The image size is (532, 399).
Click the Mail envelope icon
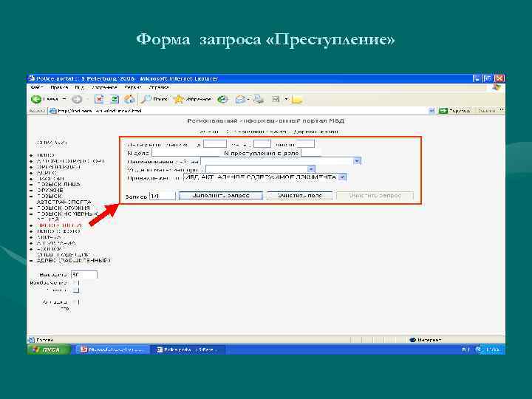pyautogui.click(x=240, y=100)
